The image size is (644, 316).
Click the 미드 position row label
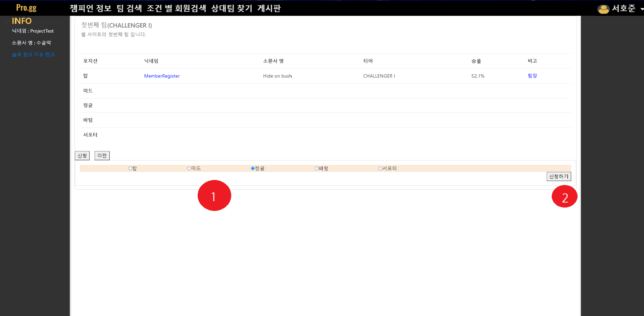[88, 91]
